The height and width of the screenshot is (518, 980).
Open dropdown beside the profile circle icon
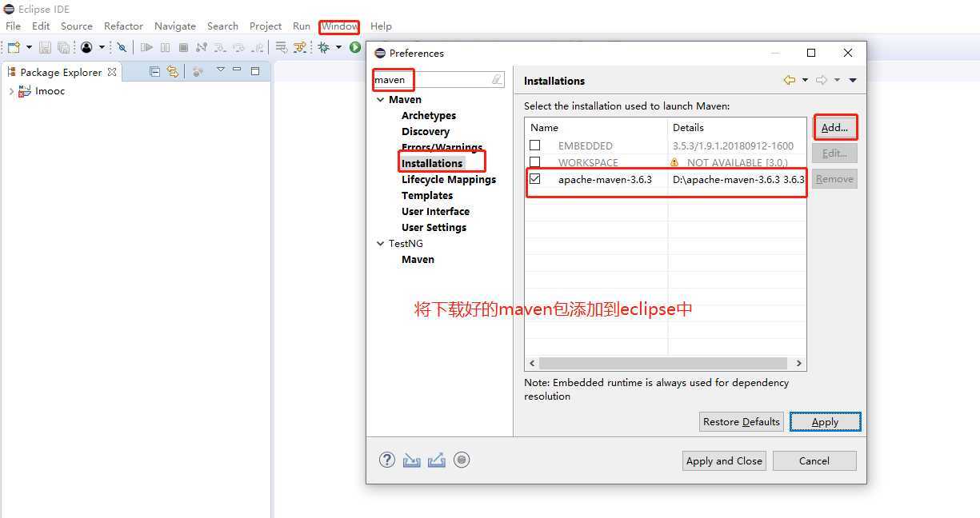pyautogui.click(x=102, y=48)
